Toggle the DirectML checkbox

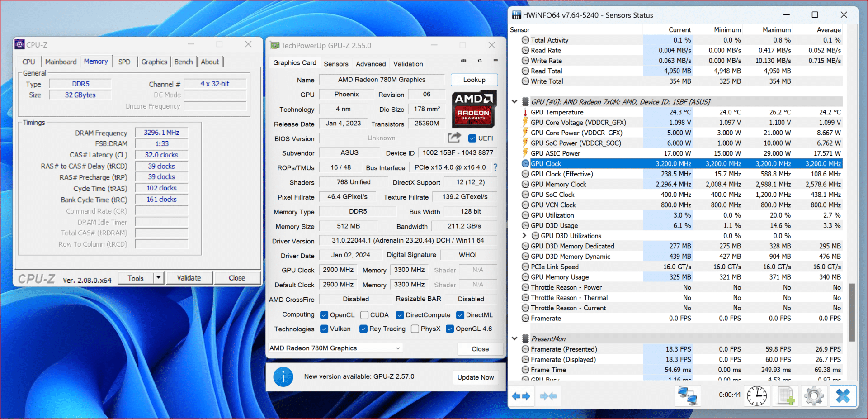pos(460,315)
